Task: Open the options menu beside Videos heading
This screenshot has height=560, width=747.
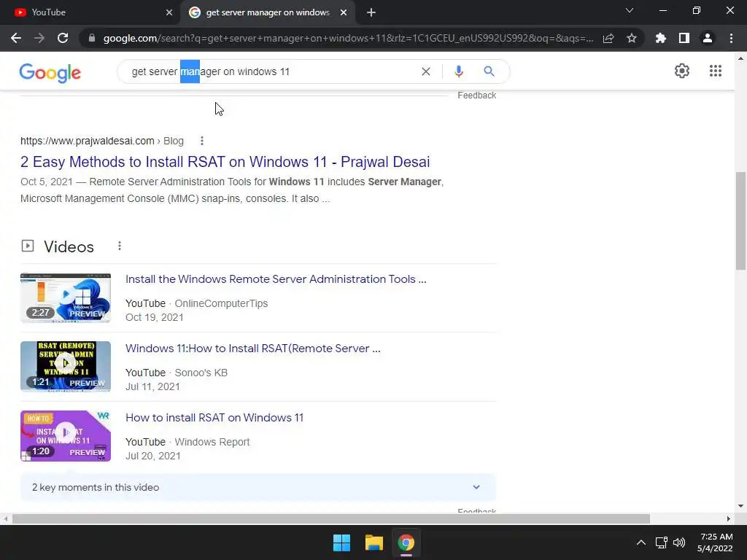Action: point(120,246)
